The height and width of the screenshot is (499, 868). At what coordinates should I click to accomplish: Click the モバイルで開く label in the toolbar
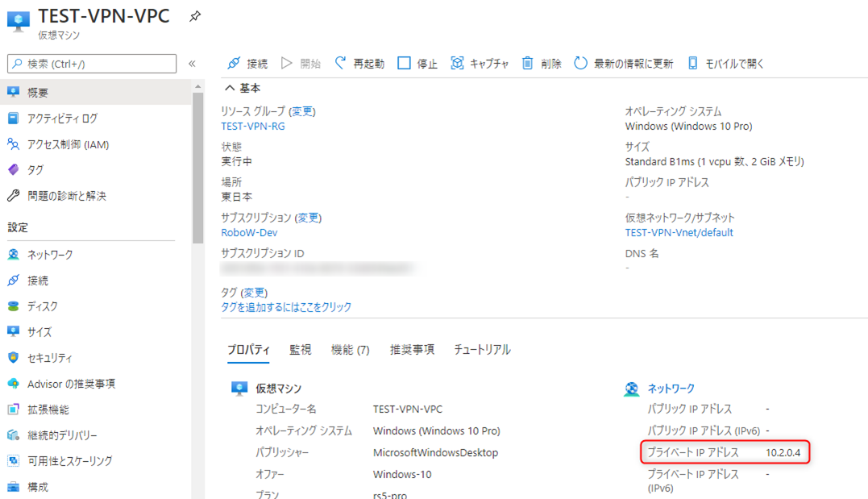click(734, 64)
